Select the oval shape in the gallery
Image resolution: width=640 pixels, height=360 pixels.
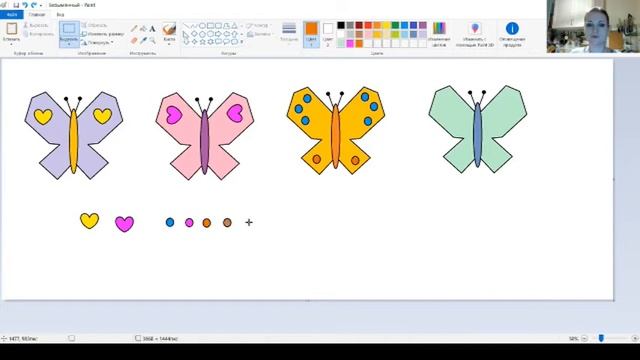coord(202,26)
